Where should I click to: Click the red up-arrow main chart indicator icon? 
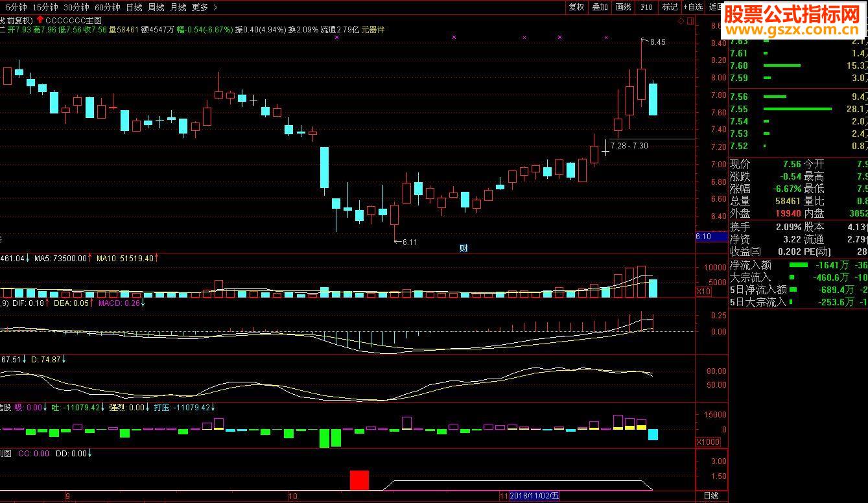[x=40, y=20]
